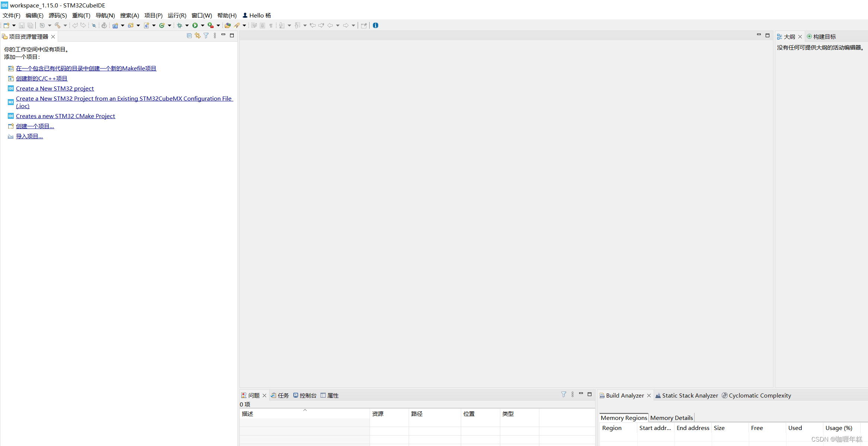Click the Build All icon

point(42,25)
